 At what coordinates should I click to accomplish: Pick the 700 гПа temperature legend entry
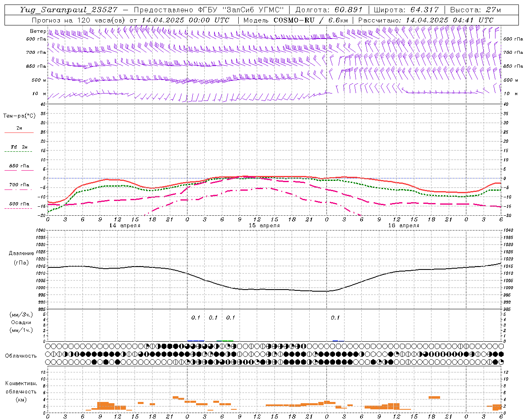(19, 185)
